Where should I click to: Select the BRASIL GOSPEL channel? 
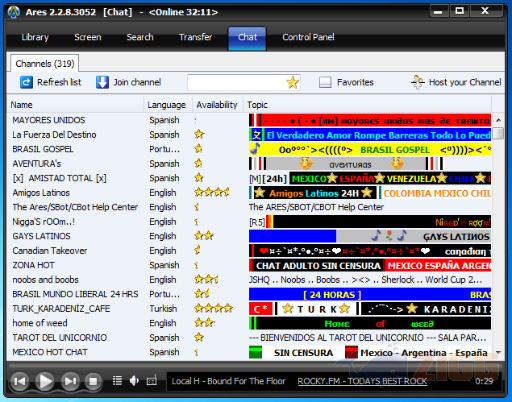pyautogui.click(x=43, y=149)
